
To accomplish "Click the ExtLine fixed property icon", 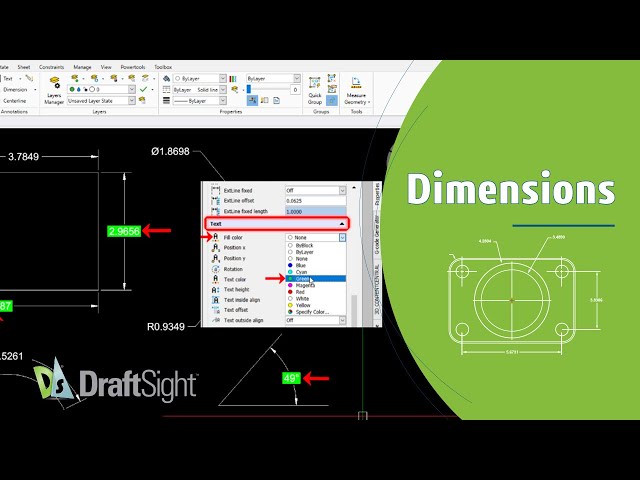I will pos(216,190).
